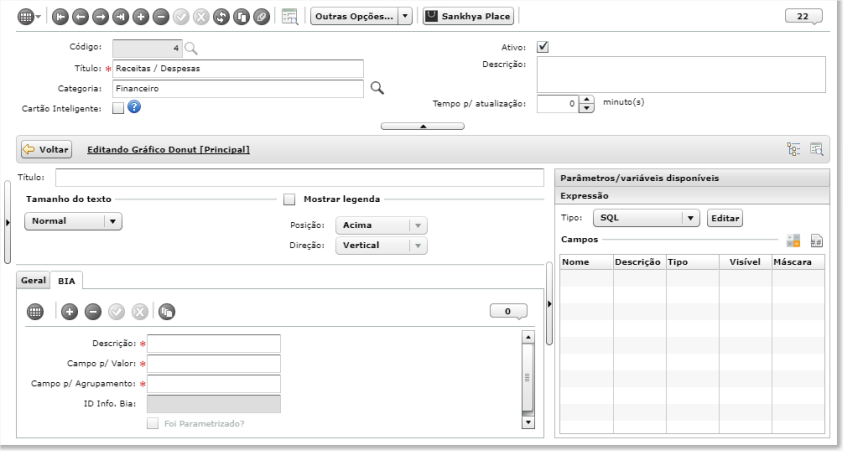Decrease Tempo p/ atualização value
843x451 pixels.
tap(587, 109)
